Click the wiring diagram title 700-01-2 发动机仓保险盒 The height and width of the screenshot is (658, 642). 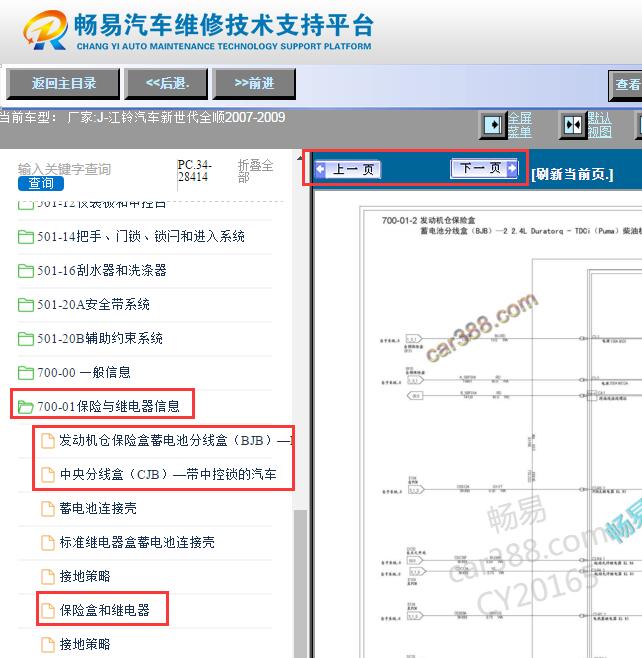pyautogui.click(x=428, y=220)
